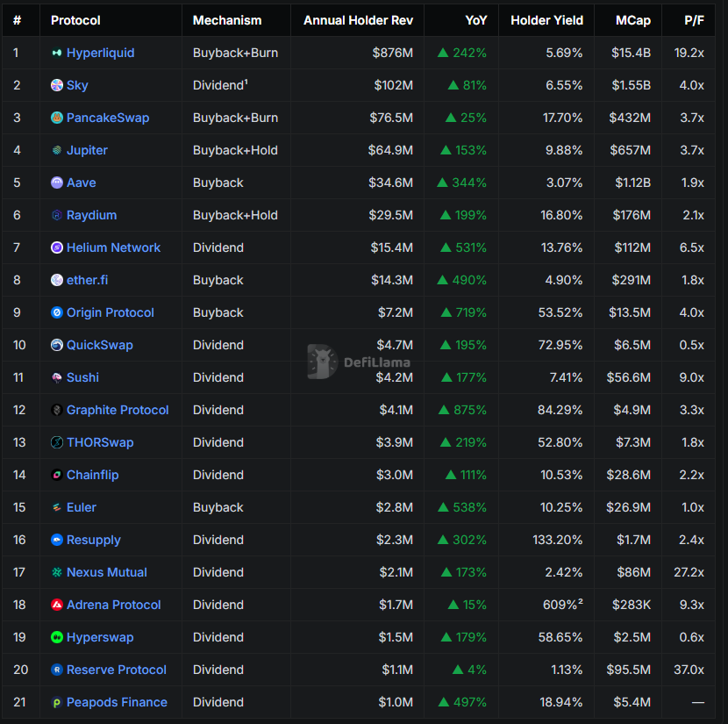Click the PancakeSwap logo icon
This screenshot has height=724, width=728.
[x=57, y=118]
